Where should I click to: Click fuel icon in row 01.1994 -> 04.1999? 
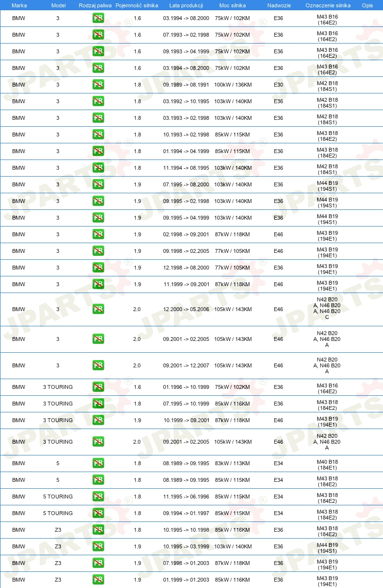coord(98,152)
